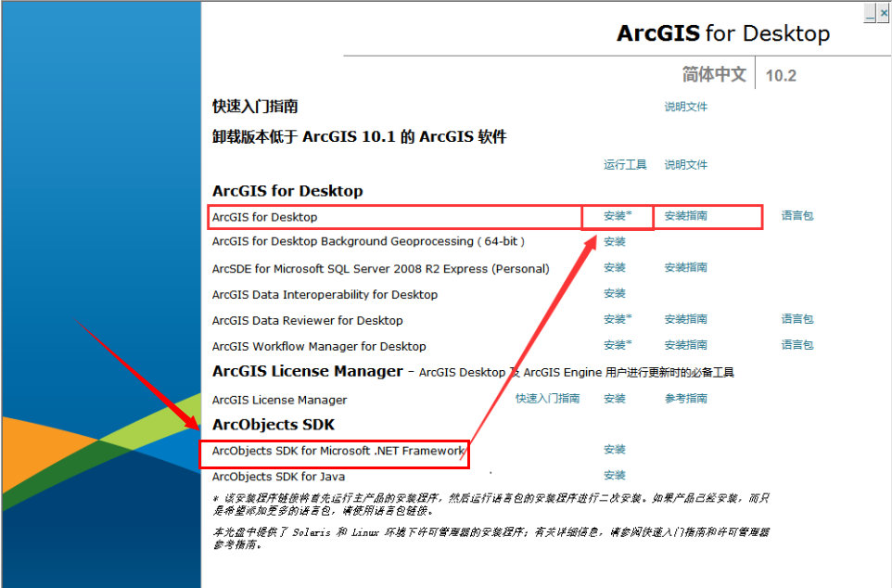Viewport: 892px width, 588px height.
Task: Click 安装* for ArcGIS for Desktop
Action: click(618, 216)
